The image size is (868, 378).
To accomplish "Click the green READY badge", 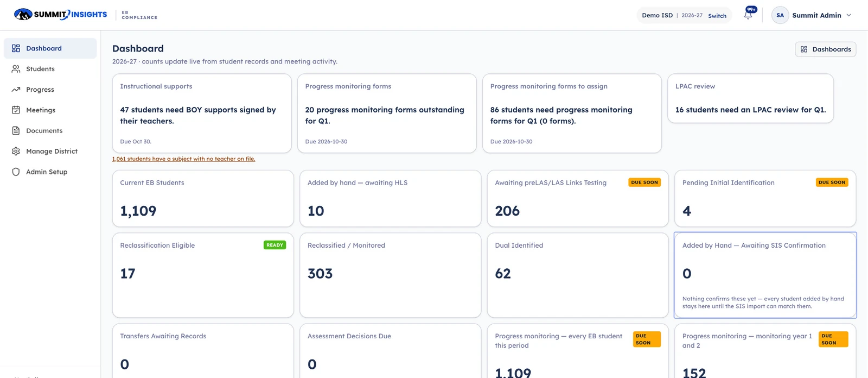I will pos(275,245).
